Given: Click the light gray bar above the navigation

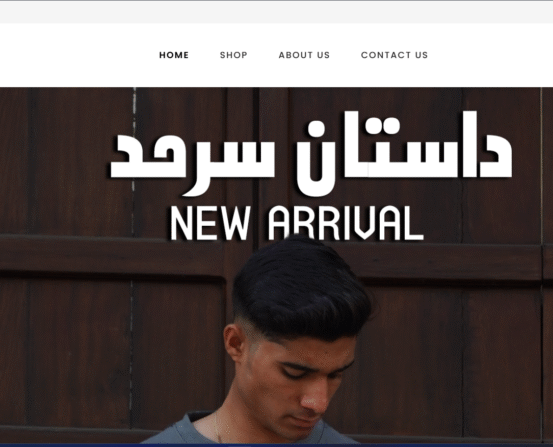Looking at the screenshot, I should click(x=276, y=12).
